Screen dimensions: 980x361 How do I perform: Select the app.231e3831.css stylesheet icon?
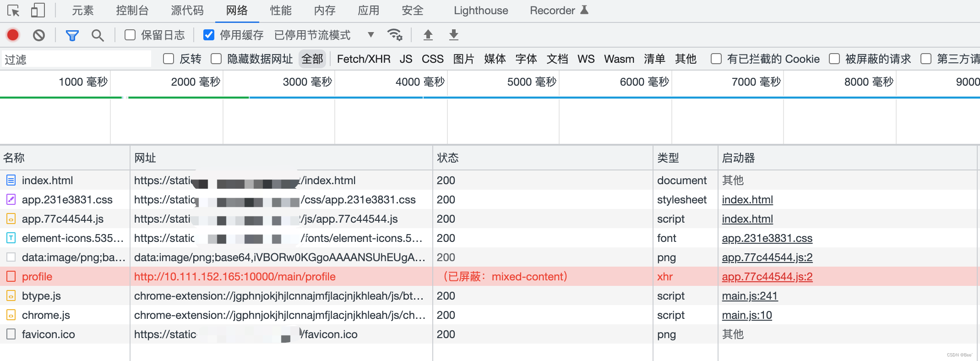pos(11,199)
